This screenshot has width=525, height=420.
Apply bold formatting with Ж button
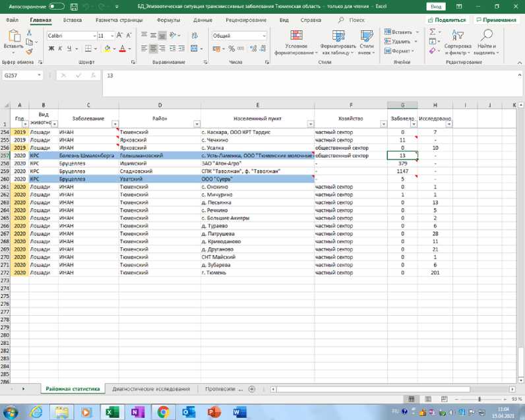[51, 49]
